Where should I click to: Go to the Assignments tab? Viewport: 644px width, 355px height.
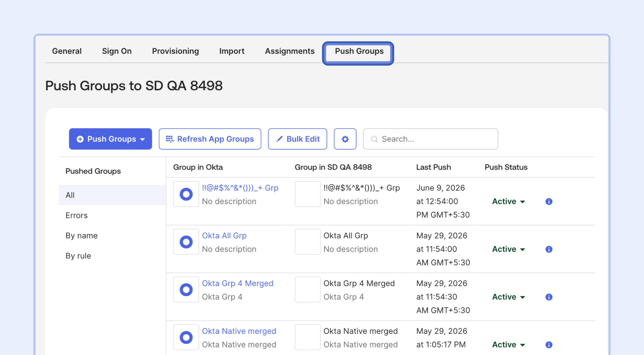pyautogui.click(x=290, y=51)
